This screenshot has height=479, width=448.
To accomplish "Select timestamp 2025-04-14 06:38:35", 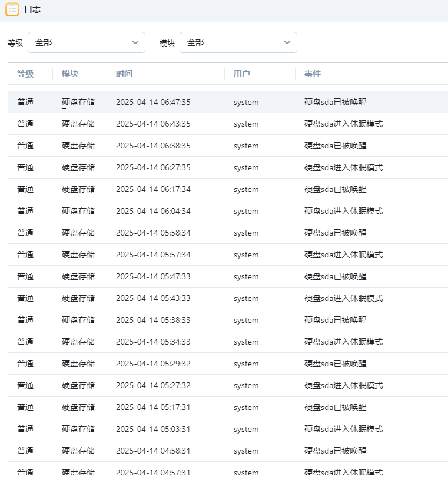I will click(x=153, y=146).
